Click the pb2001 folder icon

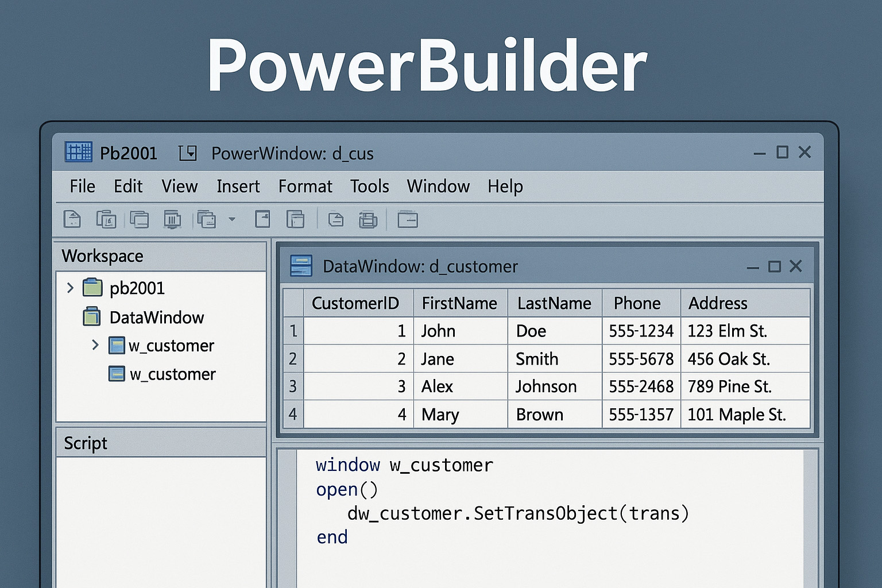coord(92,287)
